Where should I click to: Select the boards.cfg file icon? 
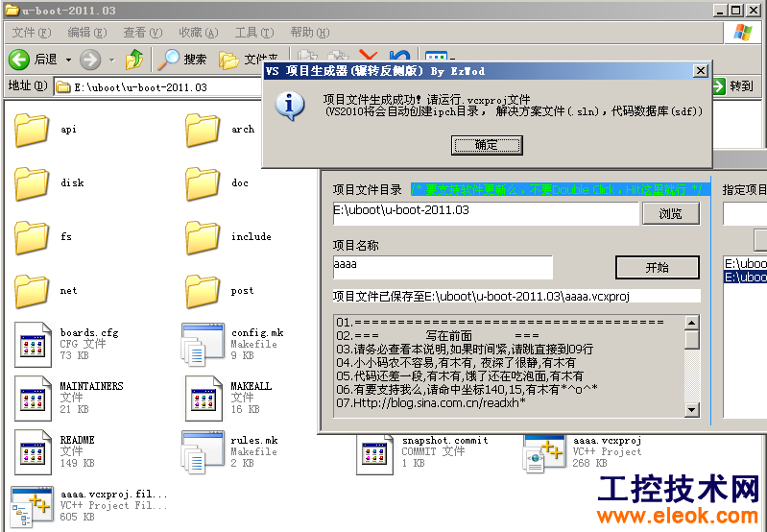[33, 345]
